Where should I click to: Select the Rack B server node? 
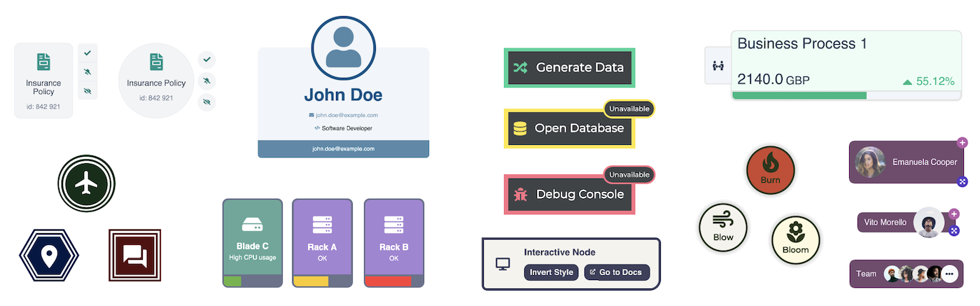(x=394, y=242)
